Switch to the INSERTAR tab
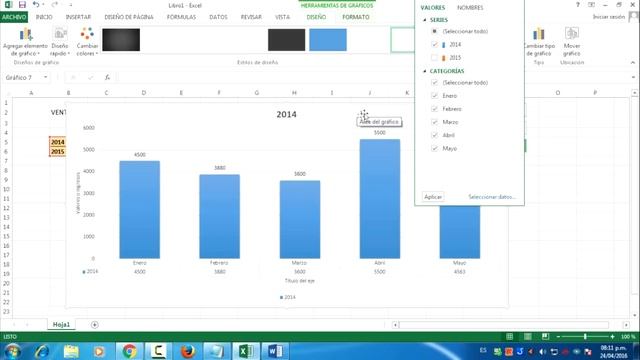The height and width of the screenshot is (360, 640). pos(78,17)
